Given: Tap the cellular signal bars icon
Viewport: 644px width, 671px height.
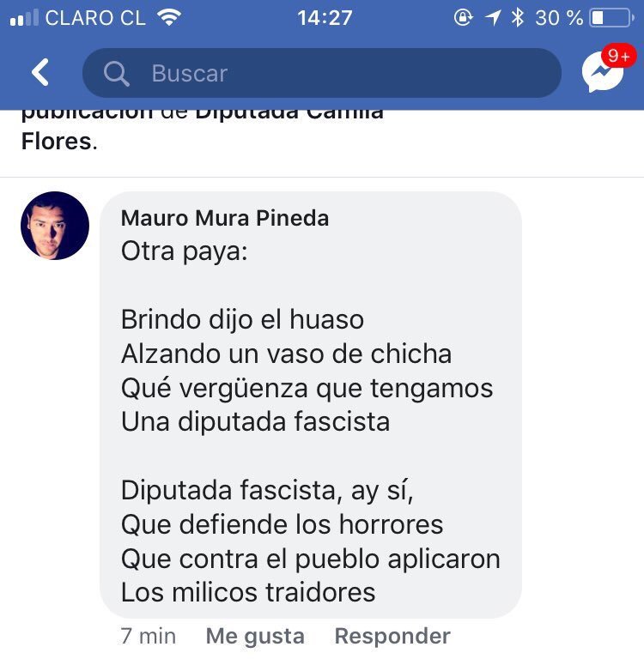Looking at the screenshot, I should pos(24,18).
